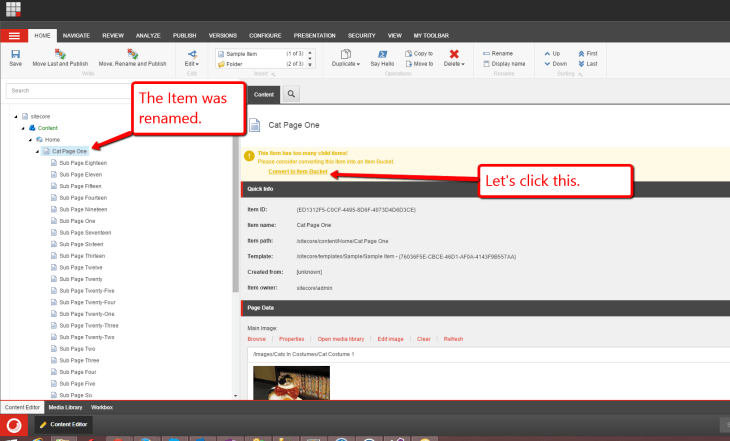Click the Clear link for Main Image
The image size is (730, 441).
click(424, 339)
